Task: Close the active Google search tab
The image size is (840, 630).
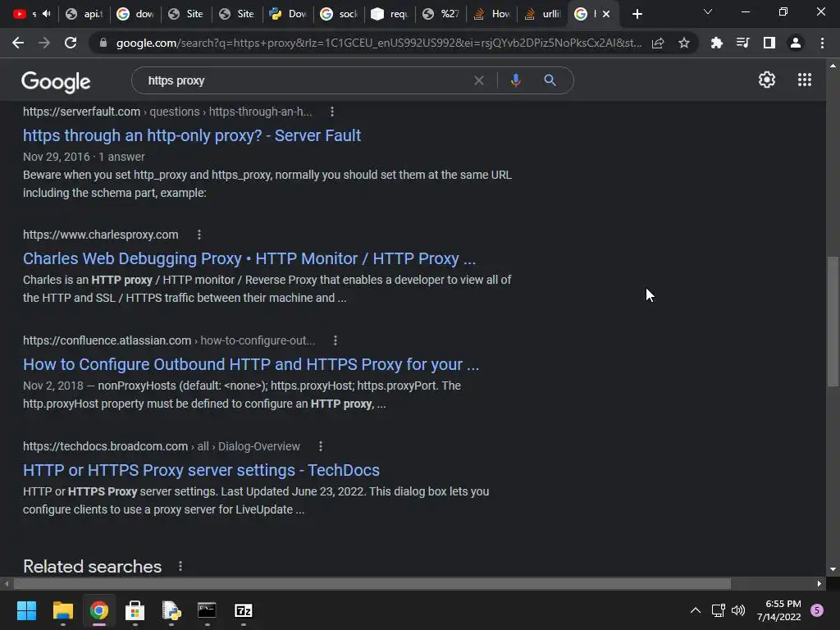Action: coord(606,14)
